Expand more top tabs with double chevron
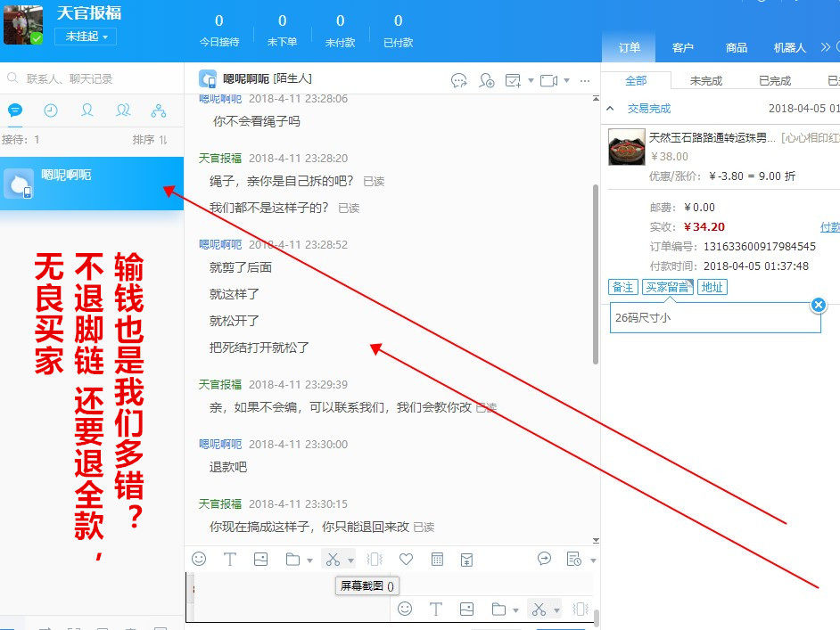840x630 pixels. click(x=826, y=47)
